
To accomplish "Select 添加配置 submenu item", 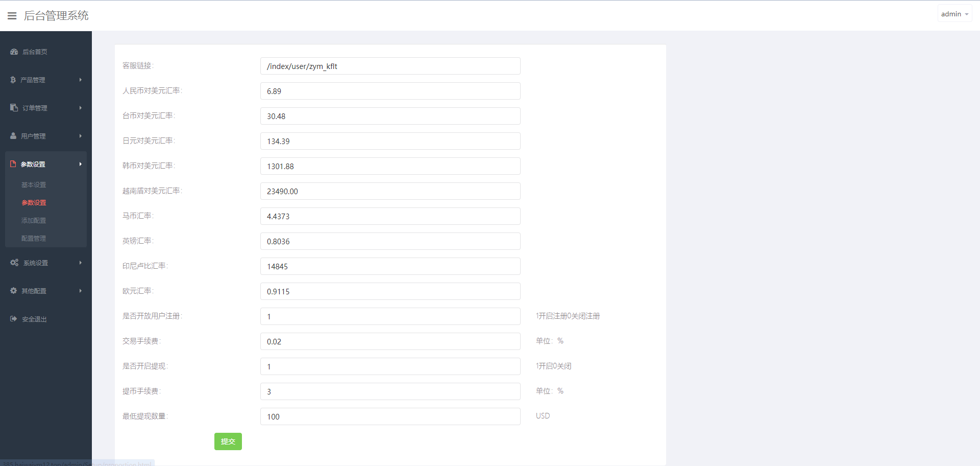I will pos(34,221).
